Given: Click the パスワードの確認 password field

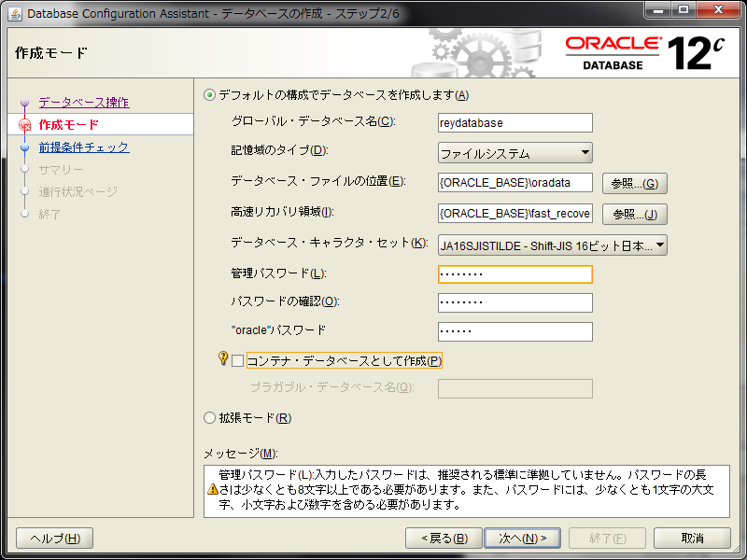Looking at the screenshot, I should [x=515, y=302].
